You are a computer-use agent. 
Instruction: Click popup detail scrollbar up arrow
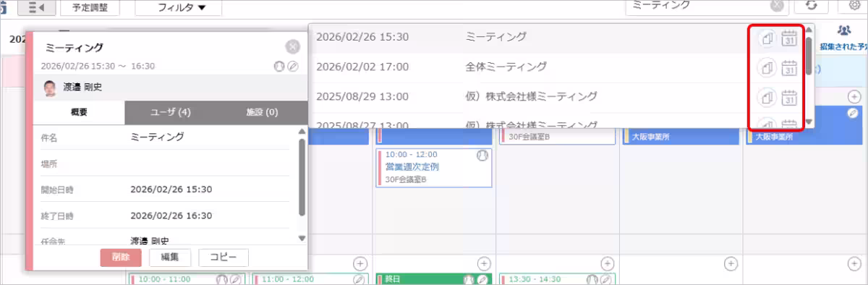pos(302,131)
